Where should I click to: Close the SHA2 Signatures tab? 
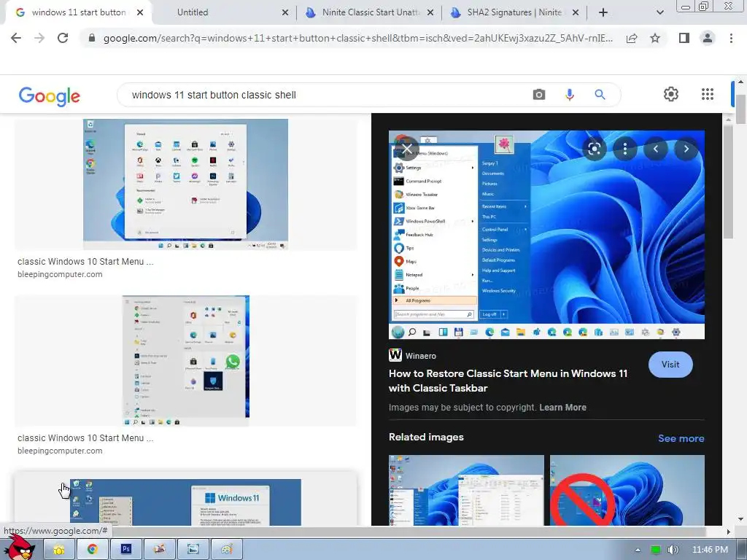click(x=576, y=12)
